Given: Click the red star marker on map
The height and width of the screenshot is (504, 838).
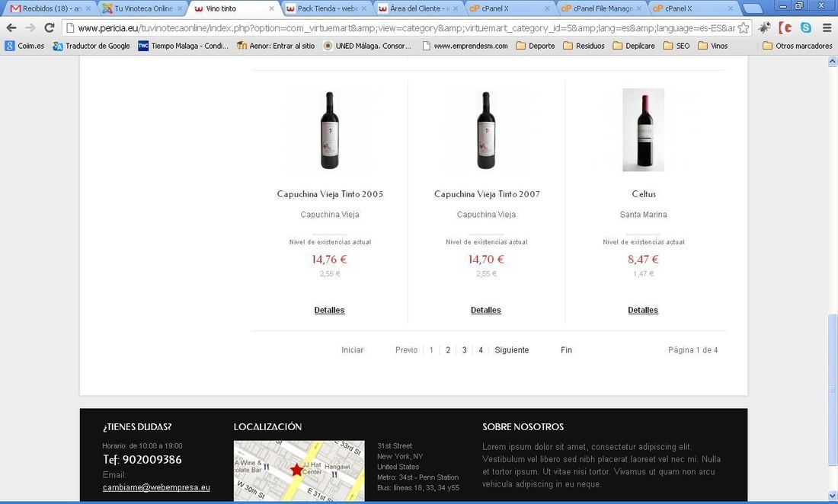Looking at the screenshot, I should pos(296,470).
